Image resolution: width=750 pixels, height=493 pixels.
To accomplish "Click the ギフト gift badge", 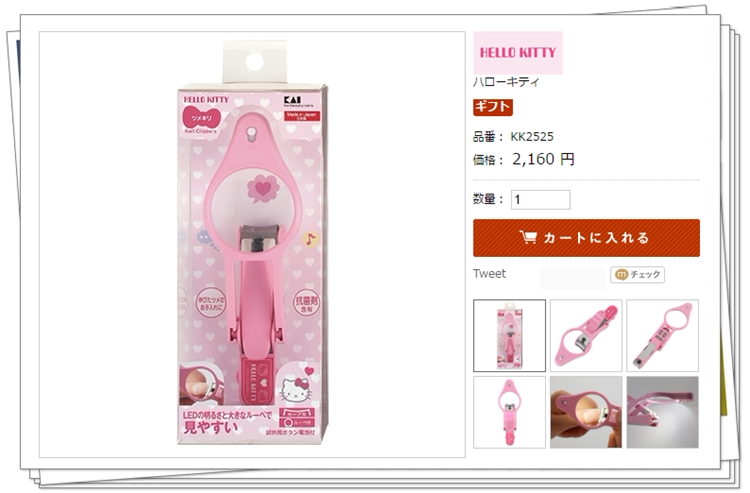I will pos(493,107).
